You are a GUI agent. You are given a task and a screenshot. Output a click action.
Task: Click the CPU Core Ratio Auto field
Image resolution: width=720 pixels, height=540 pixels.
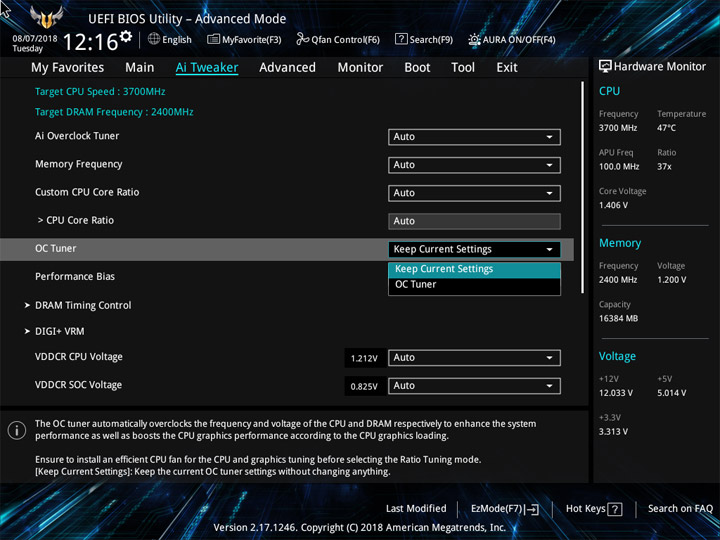point(474,221)
